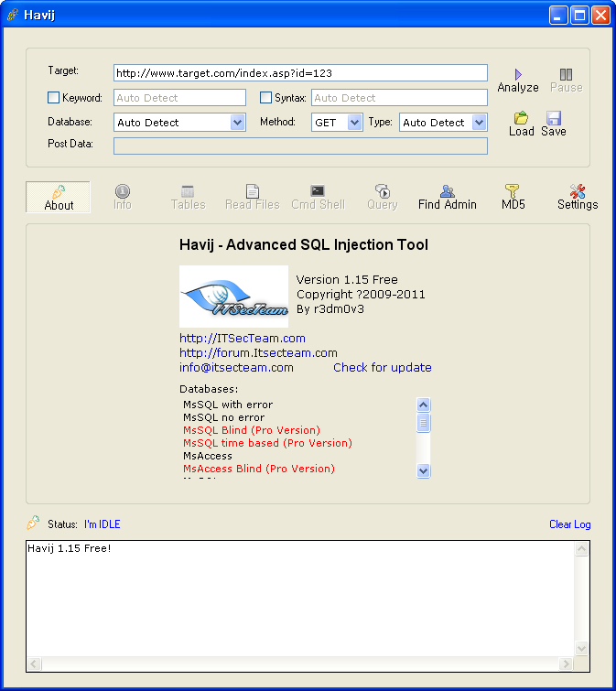Switch to the Query tab

[x=383, y=198]
